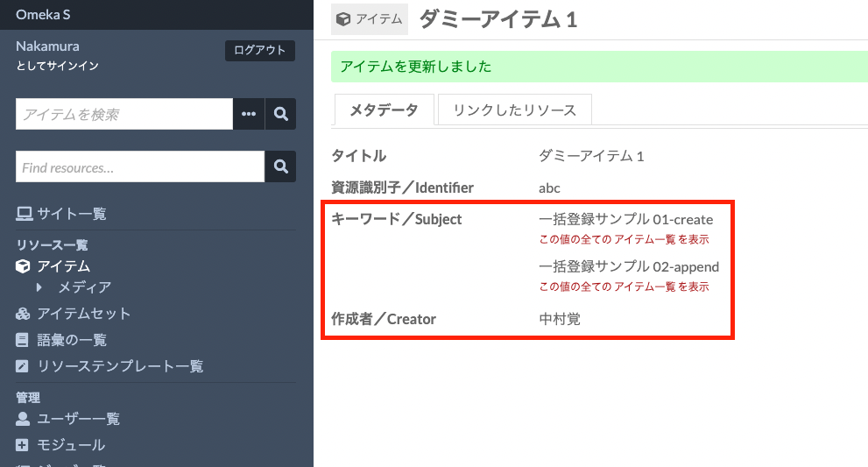Open the Omeka S home link
The width and height of the screenshot is (868, 467).
pyautogui.click(x=43, y=14)
